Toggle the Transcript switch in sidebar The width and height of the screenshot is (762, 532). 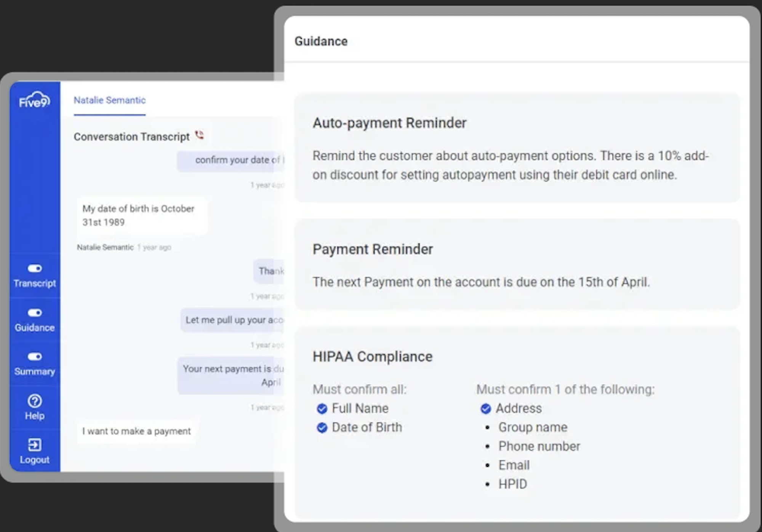(x=35, y=268)
